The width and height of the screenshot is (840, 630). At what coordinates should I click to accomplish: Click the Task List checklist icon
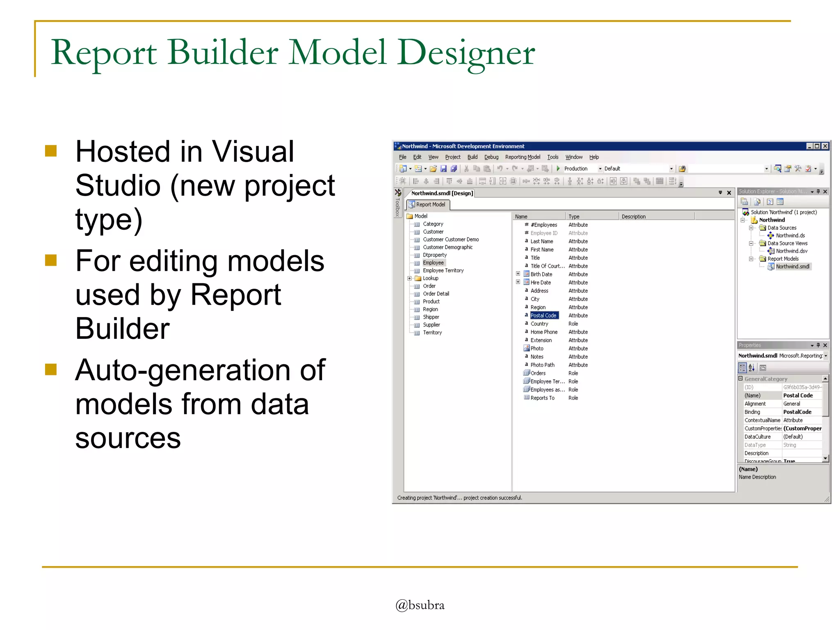click(808, 169)
